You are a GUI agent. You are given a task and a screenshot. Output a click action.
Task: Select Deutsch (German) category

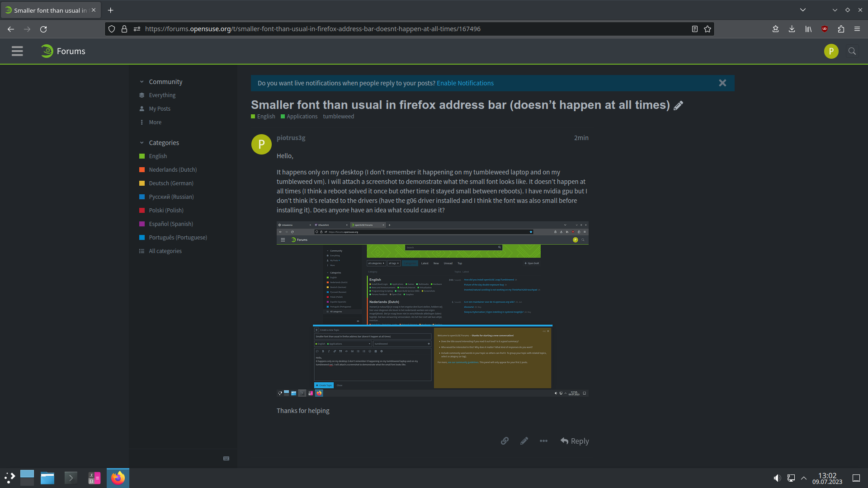(171, 183)
